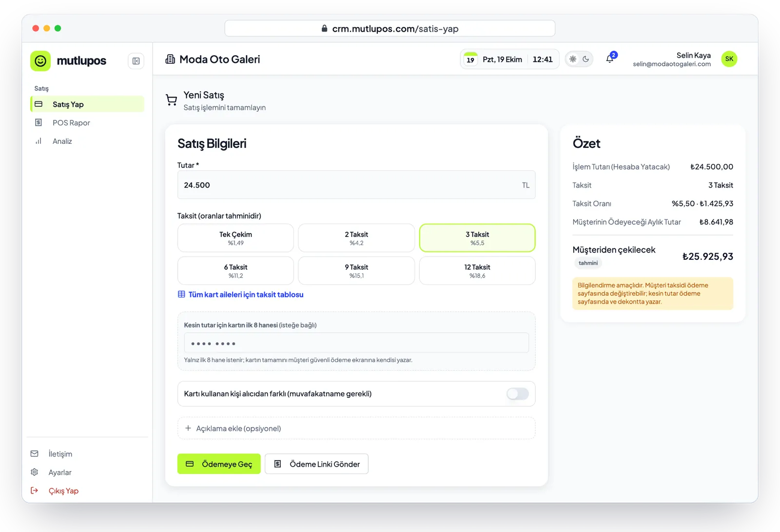Click the Selin Kaya user name
The height and width of the screenshot is (532, 780).
693,55
